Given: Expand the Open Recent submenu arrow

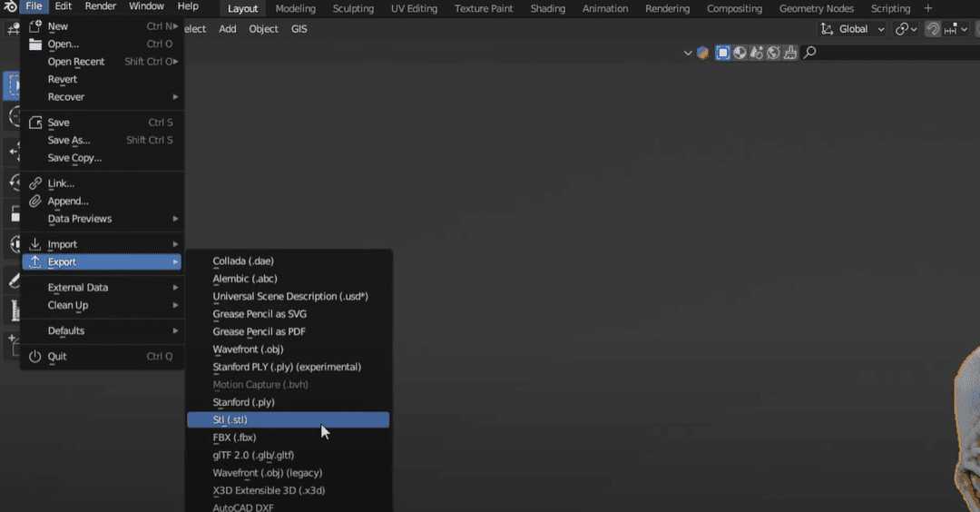Looking at the screenshot, I should (x=176, y=61).
